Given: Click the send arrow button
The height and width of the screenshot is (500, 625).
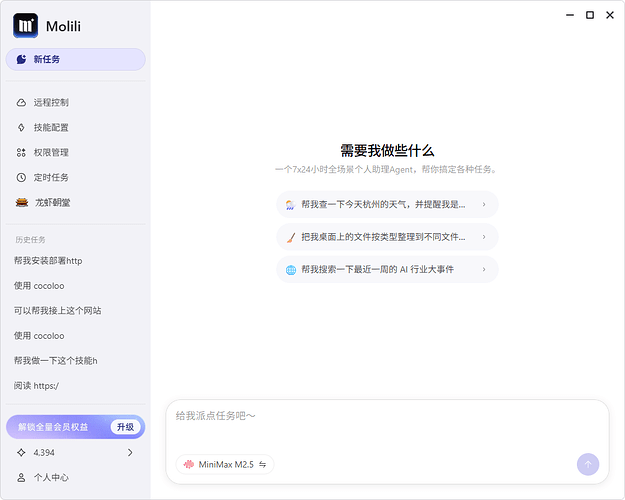Looking at the screenshot, I should coord(588,464).
